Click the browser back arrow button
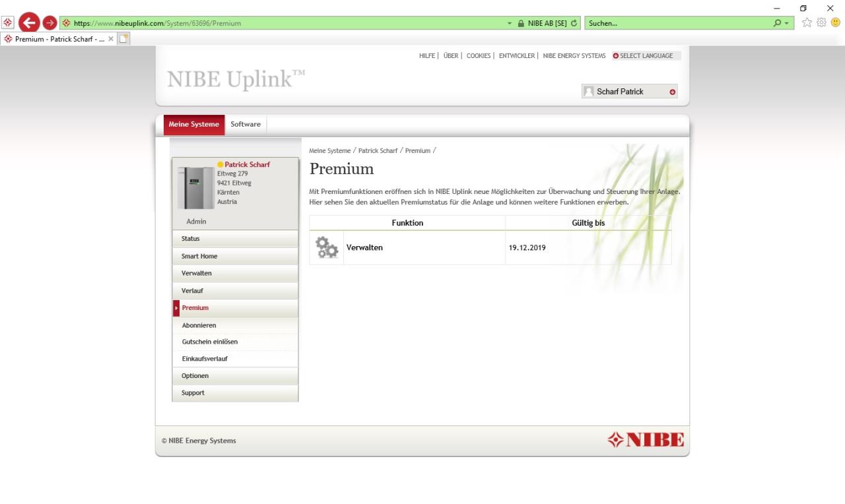The image size is (845, 504). point(28,22)
